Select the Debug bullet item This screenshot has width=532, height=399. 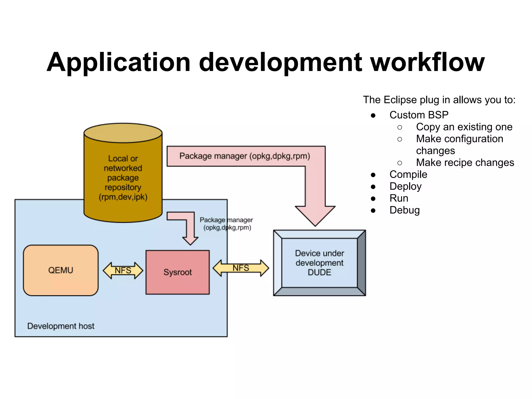404,210
